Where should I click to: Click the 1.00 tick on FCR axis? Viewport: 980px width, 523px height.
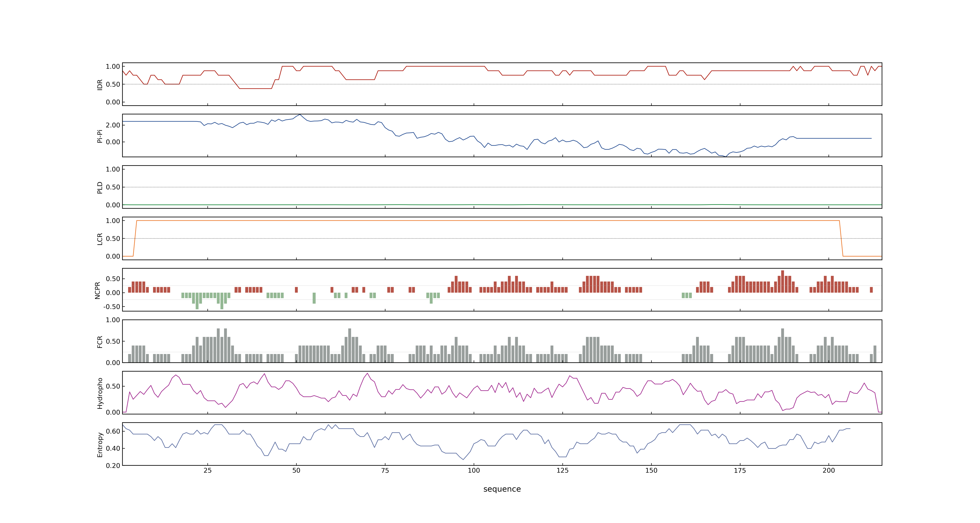113,320
